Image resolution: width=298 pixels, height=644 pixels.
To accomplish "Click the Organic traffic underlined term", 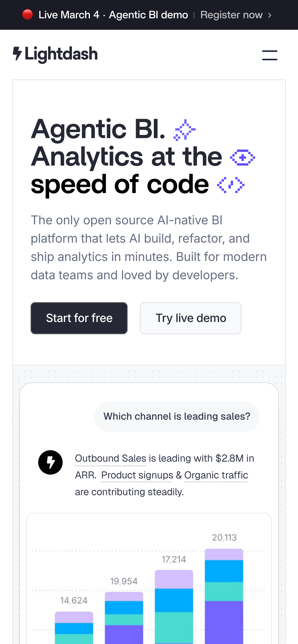I will (216, 475).
